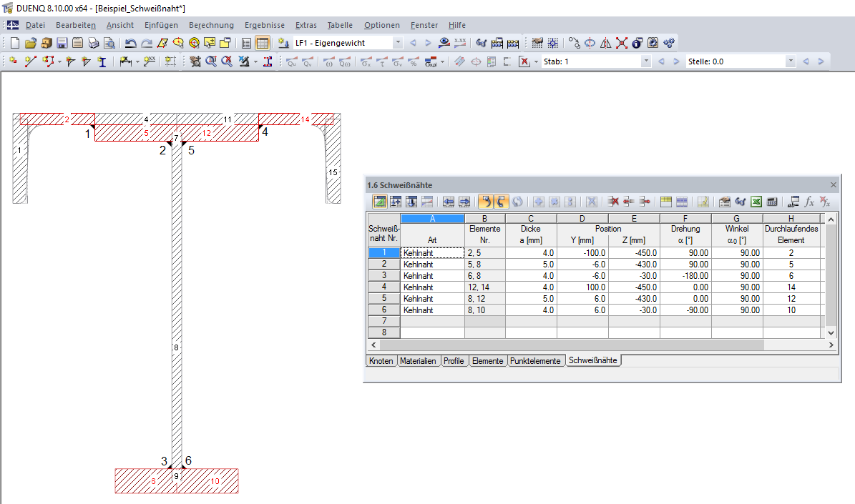Open the Hilfe menu

(x=457, y=25)
